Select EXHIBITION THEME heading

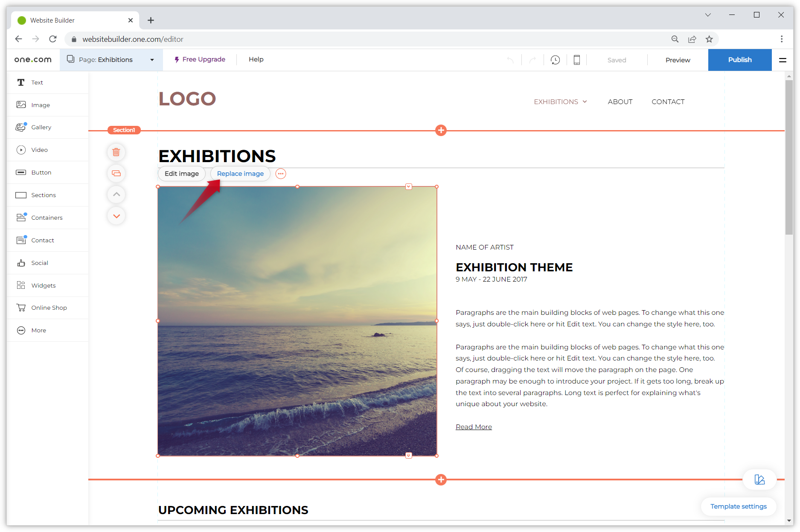514,267
